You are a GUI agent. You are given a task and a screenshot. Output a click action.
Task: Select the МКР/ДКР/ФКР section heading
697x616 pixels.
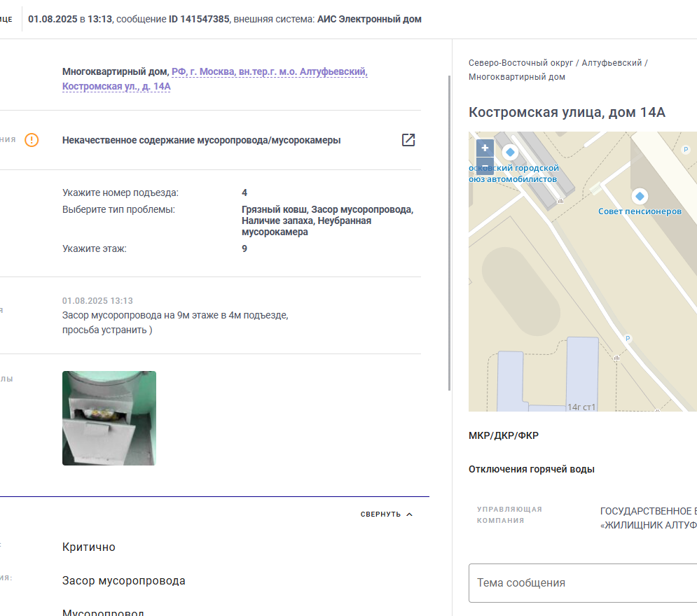[x=504, y=435]
